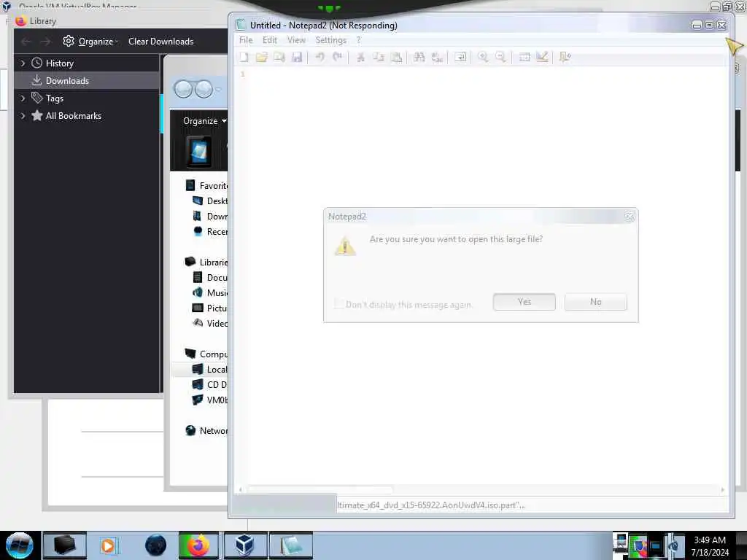Select Documents library in Explorer
The width and height of the screenshot is (747, 560).
click(x=209, y=277)
